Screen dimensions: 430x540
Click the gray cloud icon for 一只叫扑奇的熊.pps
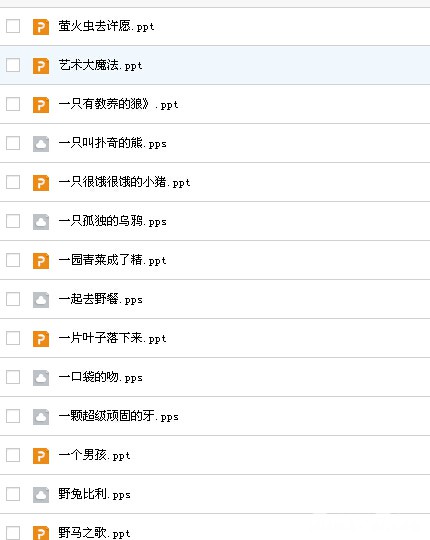point(41,144)
